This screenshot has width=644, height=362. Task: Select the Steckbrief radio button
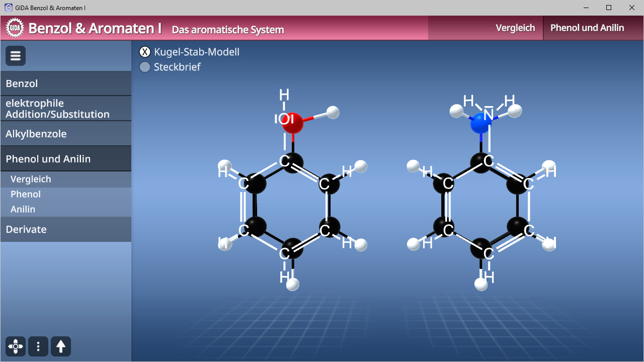click(145, 67)
